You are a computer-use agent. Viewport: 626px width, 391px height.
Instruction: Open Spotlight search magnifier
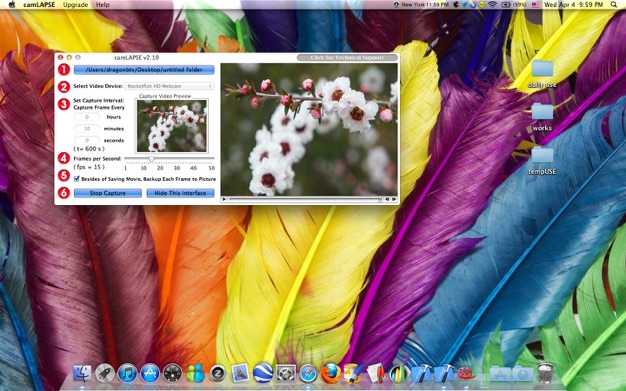point(614,5)
